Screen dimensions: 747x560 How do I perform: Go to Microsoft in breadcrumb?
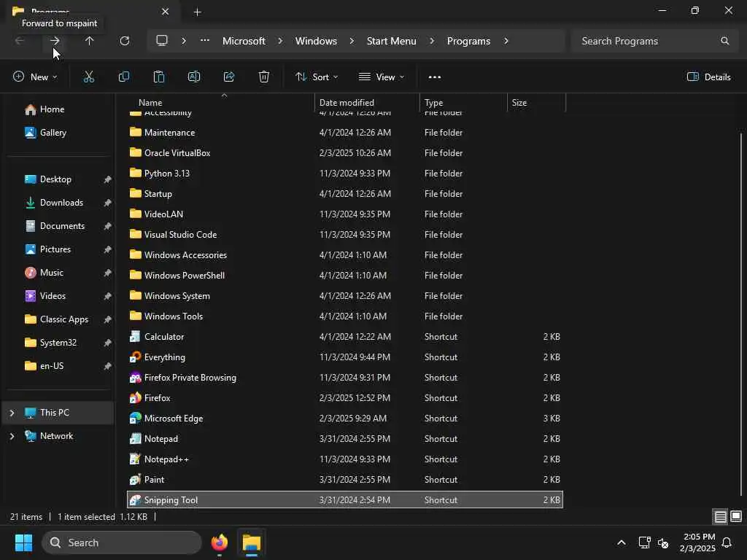[x=244, y=41]
